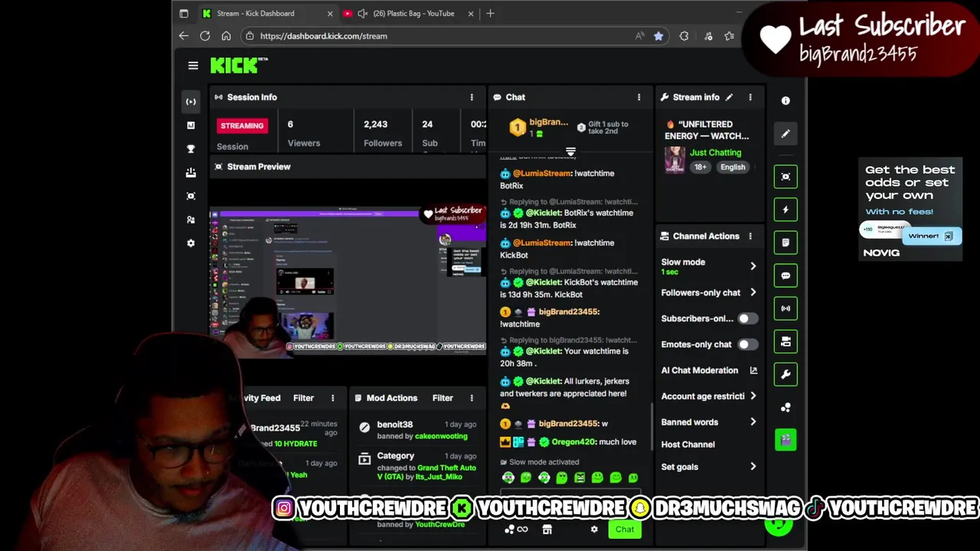This screenshot has height=551, width=980.
Task: Open Activity Feed three-dot menu
Action: 332,398
